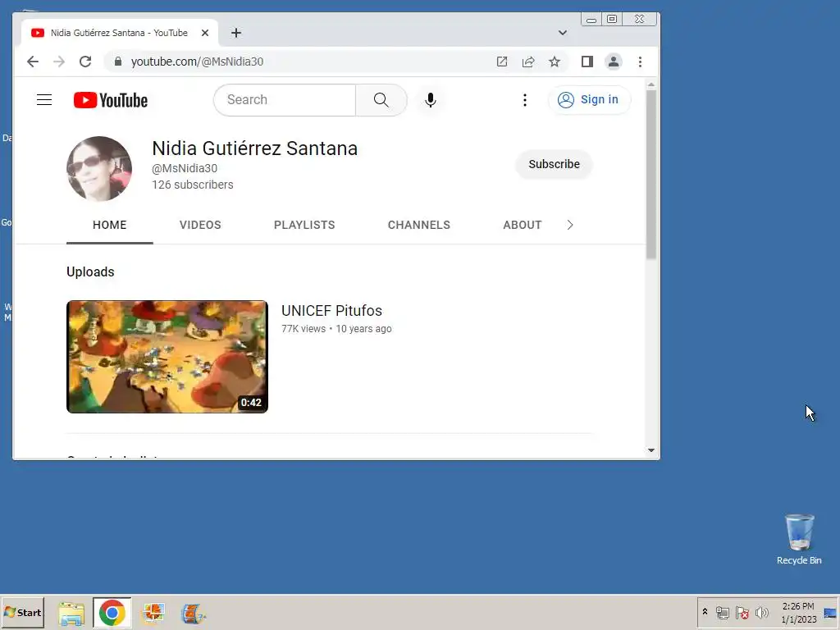Click the vertical scrollbar thumb
The width and height of the screenshot is (840, 630).
coord(651,175)
